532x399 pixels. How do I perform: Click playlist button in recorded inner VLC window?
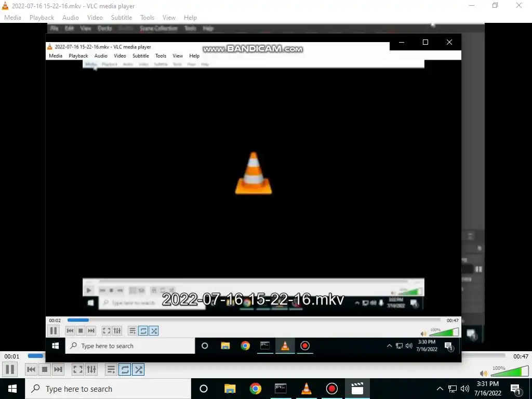coord(132,331)
